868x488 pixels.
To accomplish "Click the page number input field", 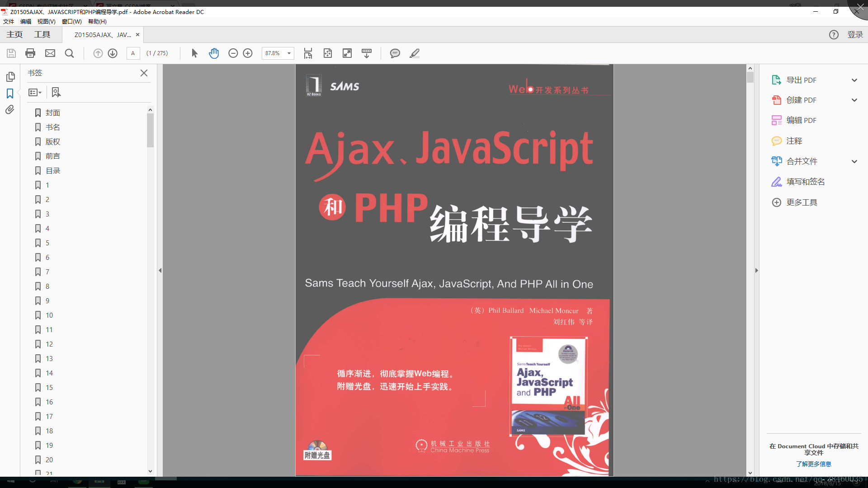I will 133,53.
